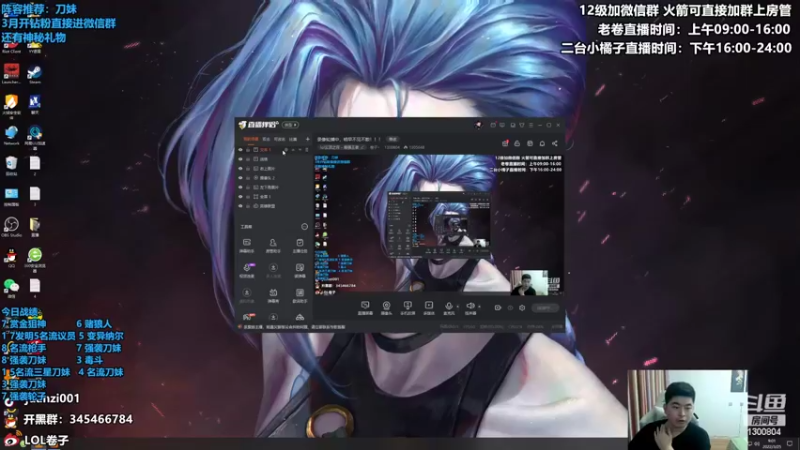Move the selected red source down
Screen dimensions: 800x450
[x=300, y=150]
